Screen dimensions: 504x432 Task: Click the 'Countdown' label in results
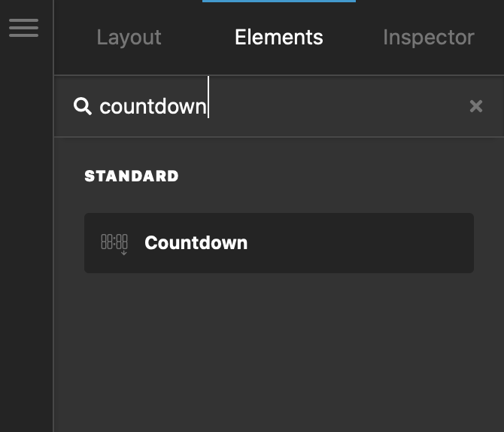[x=196, y=242]
